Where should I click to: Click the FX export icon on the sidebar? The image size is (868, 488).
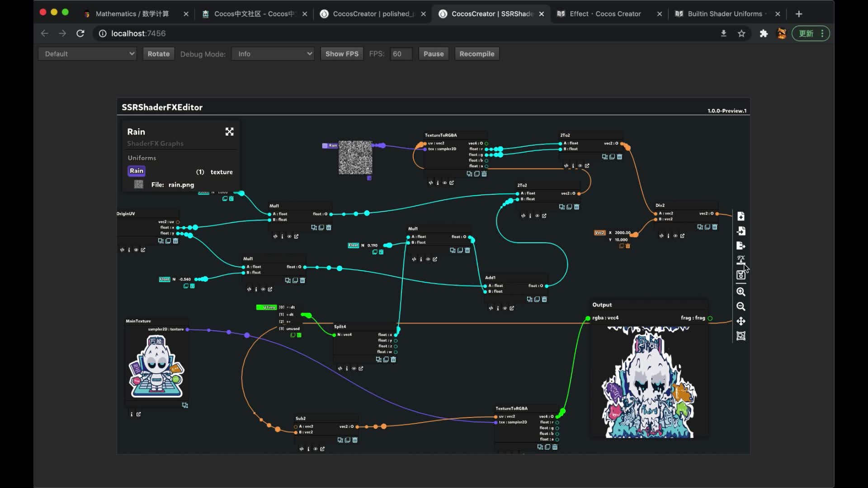(740, 259)
